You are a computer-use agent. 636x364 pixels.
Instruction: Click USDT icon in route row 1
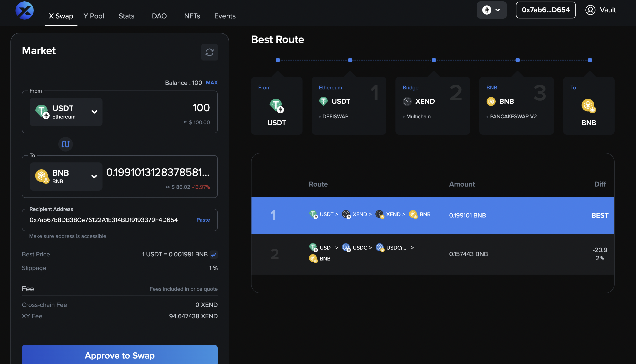point(313,214)
